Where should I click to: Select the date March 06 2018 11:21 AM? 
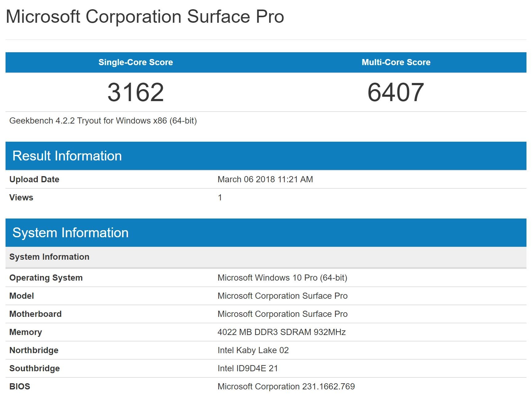[x=265, y=179]
